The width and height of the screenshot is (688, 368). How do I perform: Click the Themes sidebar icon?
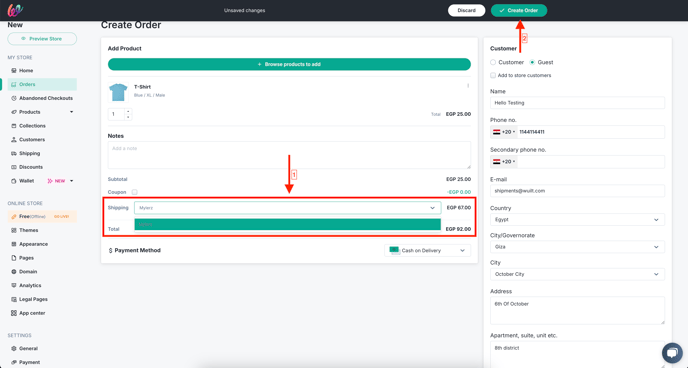coord(14,230)
